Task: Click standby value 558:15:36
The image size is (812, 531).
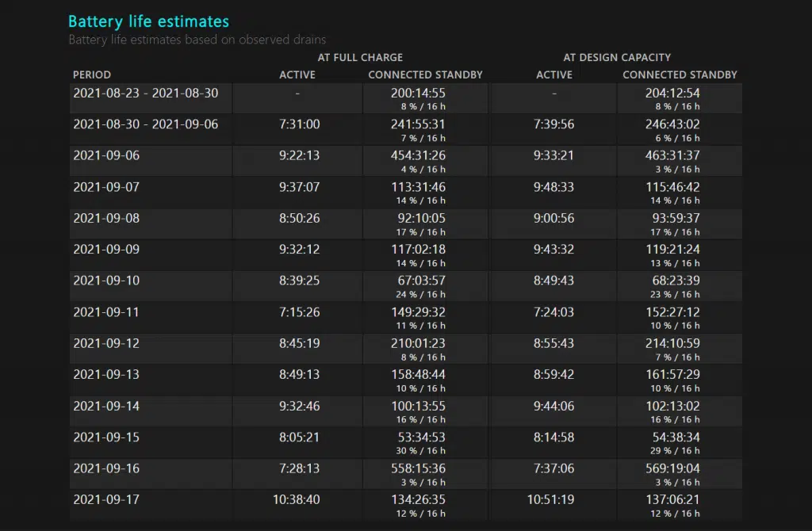Action: point(418,468)
